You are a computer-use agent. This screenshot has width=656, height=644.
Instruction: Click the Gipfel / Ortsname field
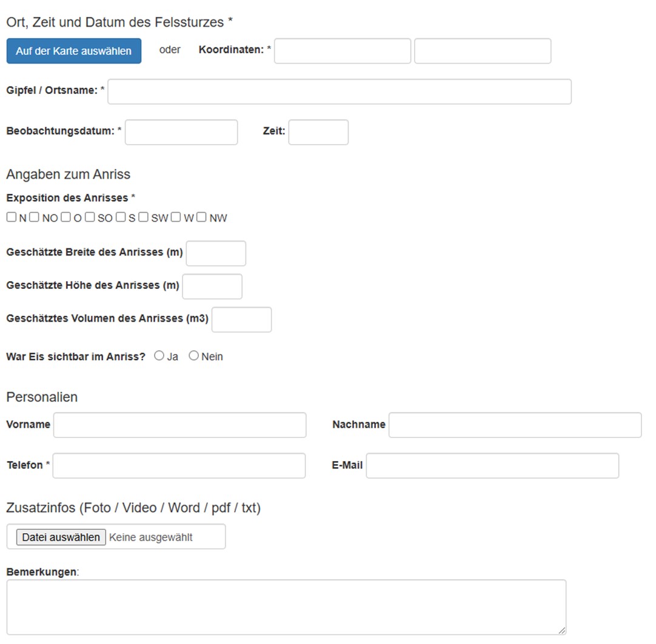click(x=340, y=91)
